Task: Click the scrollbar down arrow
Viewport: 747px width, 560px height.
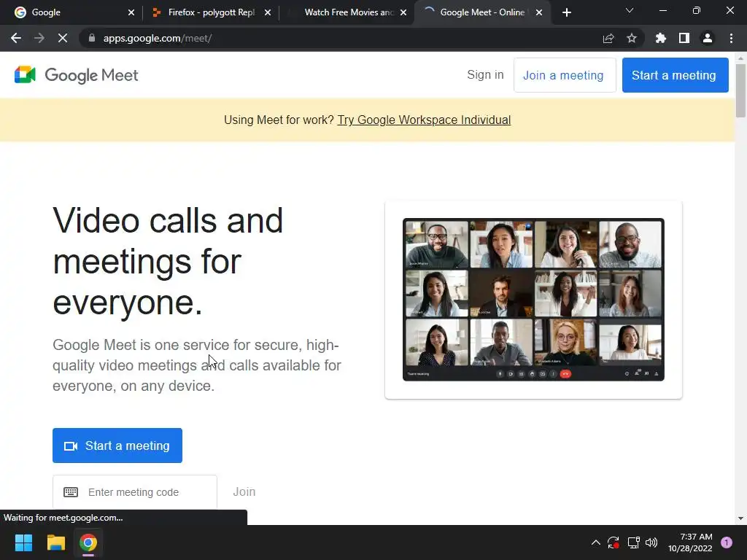Action: click(x=740, y=518)
